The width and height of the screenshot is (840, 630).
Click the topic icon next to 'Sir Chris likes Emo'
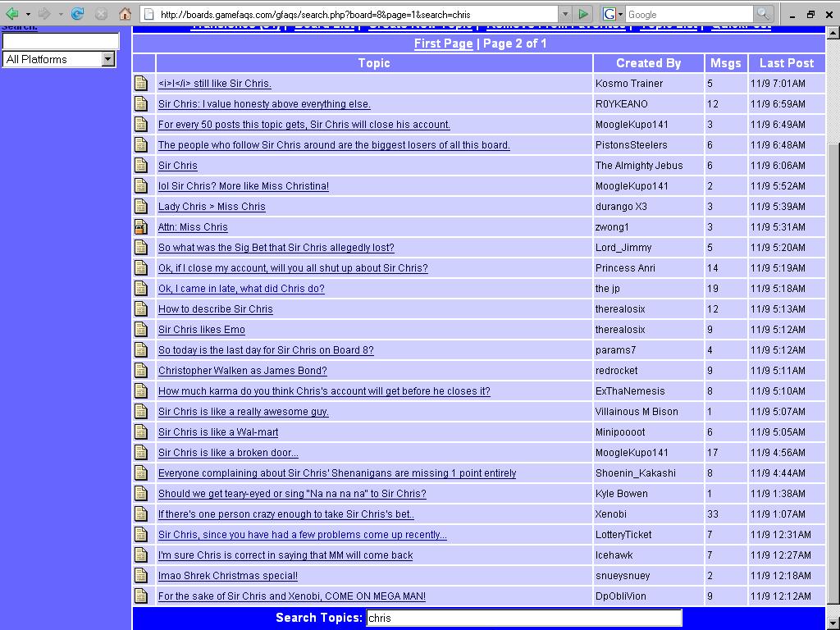point(141,330)
